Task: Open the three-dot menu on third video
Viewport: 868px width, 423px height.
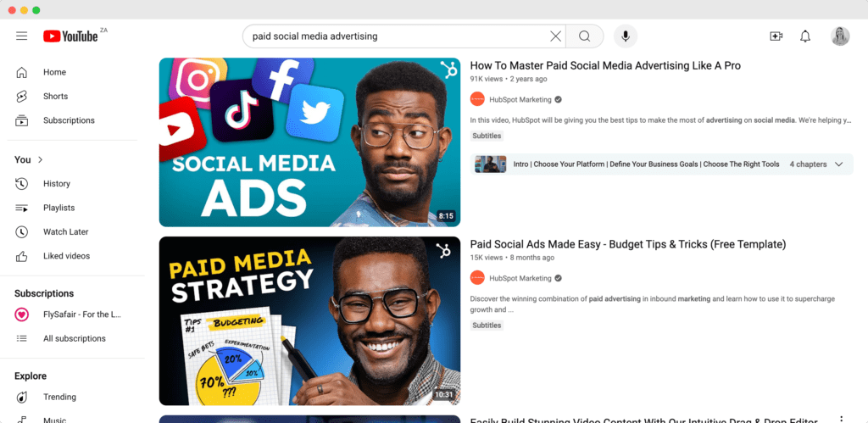Action: pos(842,419)
